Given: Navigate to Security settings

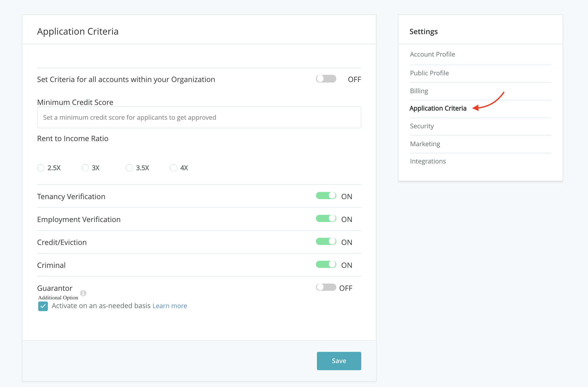Looking at the screenshot, I should 422,126.
